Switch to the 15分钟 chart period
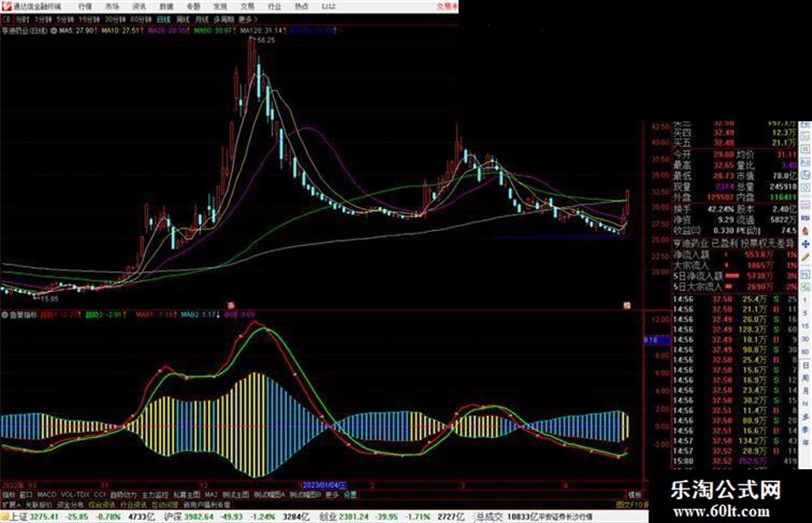The height and width of the screenshot is (523, 812). point(89,19)
